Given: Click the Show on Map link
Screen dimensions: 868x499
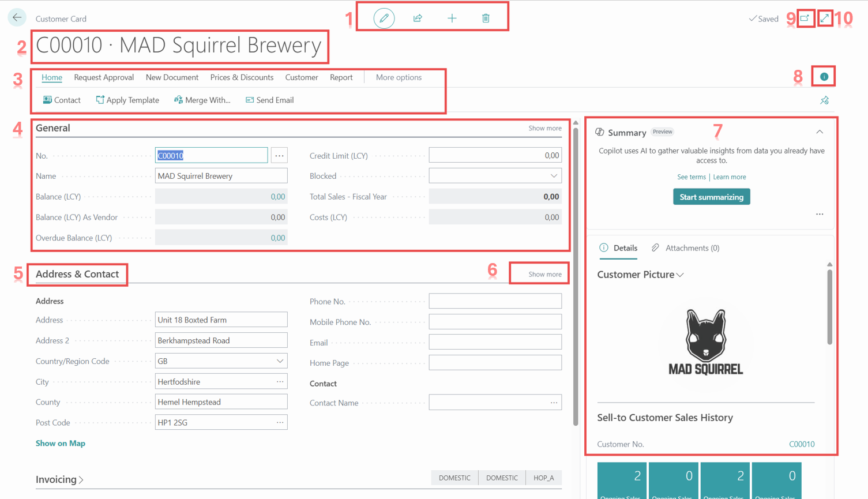Looking at the screenshot, I should [61, 443].
